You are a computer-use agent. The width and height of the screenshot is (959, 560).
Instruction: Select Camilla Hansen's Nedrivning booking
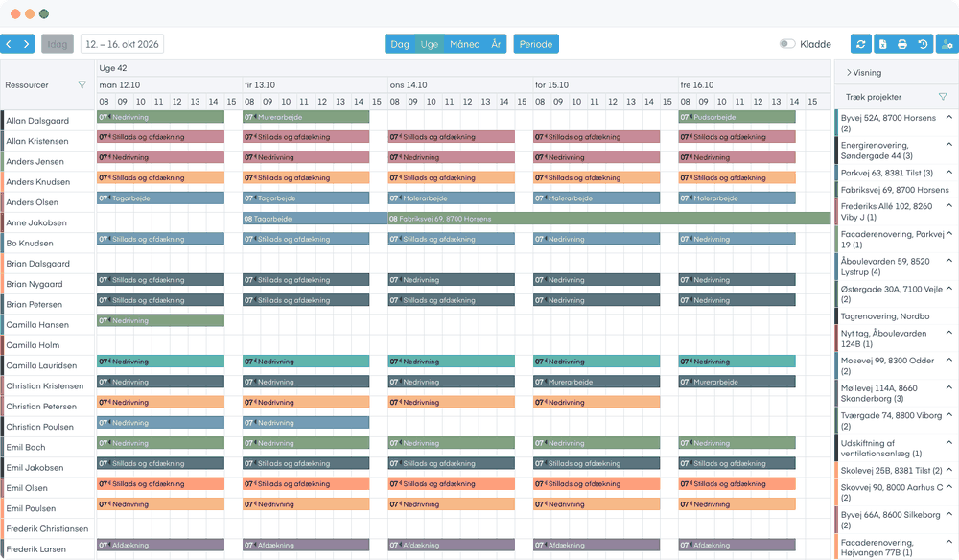tap(160, 320)
